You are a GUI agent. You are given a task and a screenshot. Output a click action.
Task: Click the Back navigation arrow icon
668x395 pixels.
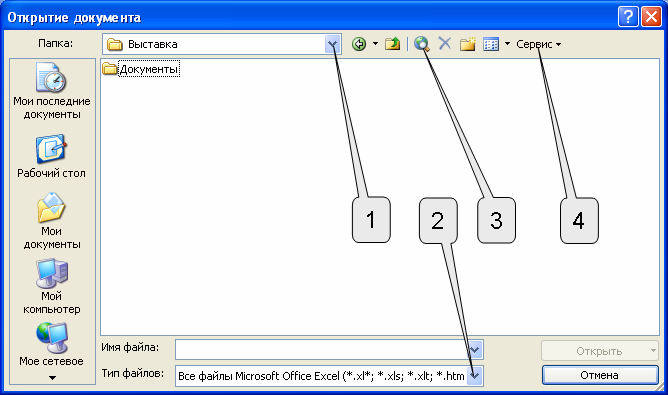click(359, 44)
